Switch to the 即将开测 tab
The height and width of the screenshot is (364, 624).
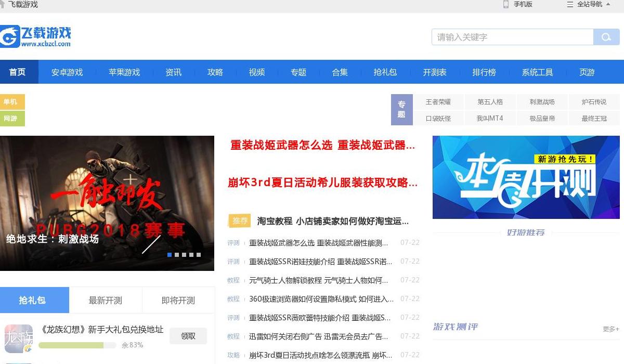coord(178,300)
